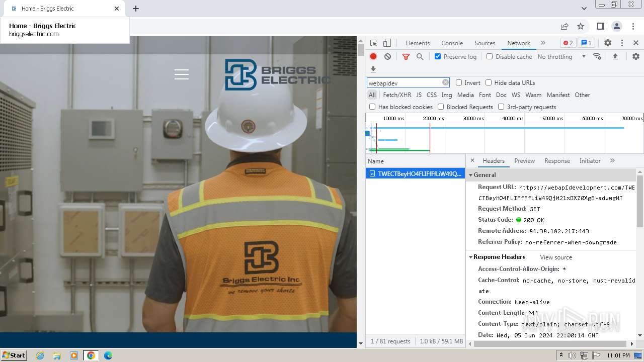Screen dimensions: 644x362
Task: Click the inspect element picker icon
Action: pos(373,43)
